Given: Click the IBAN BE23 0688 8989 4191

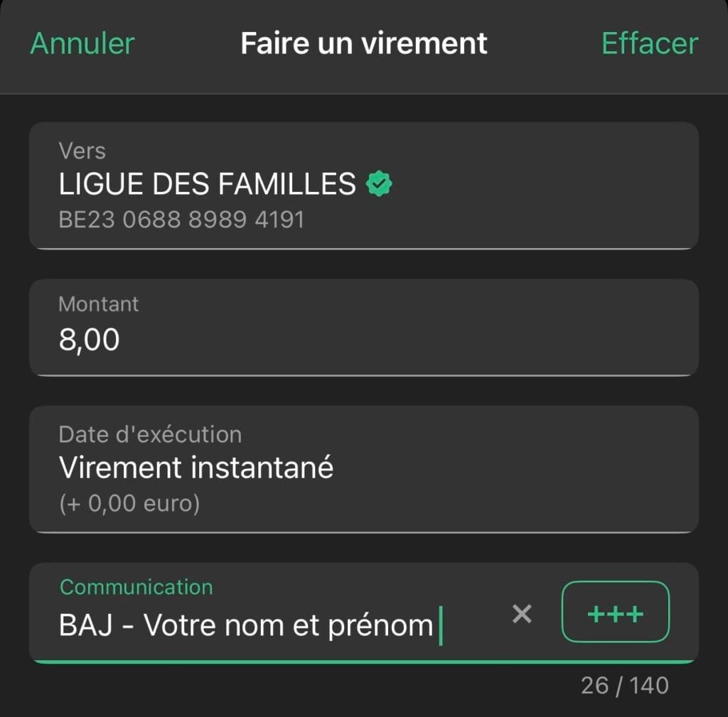Looking at the screenshot, I should 181,220.
